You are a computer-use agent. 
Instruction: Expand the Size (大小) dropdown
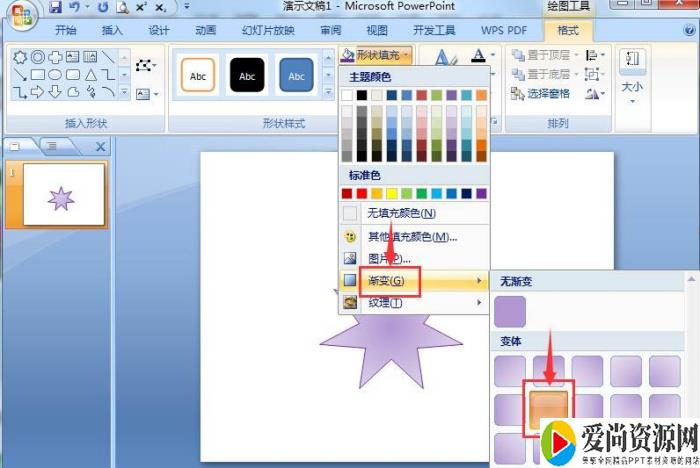point(632,101)
